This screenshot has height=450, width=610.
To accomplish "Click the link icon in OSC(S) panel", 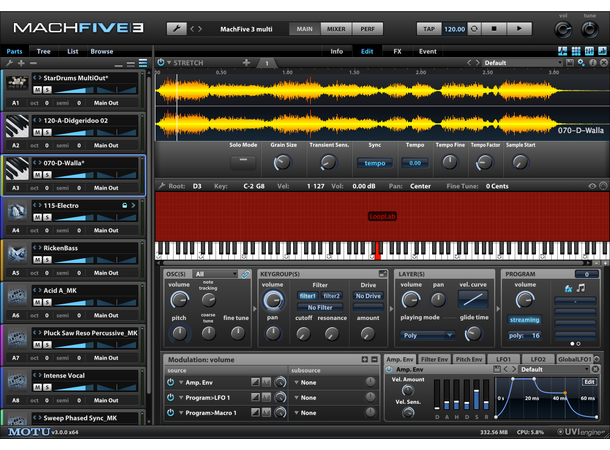I will [x=245, y=274].
